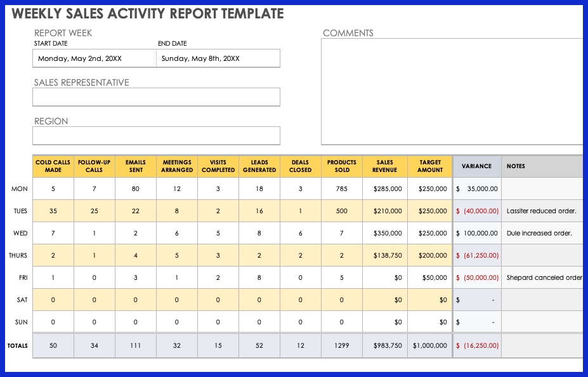Select the Products Sold total 1299
The image size is (588, 377).
pyautogui.click(x=342, y=346)
